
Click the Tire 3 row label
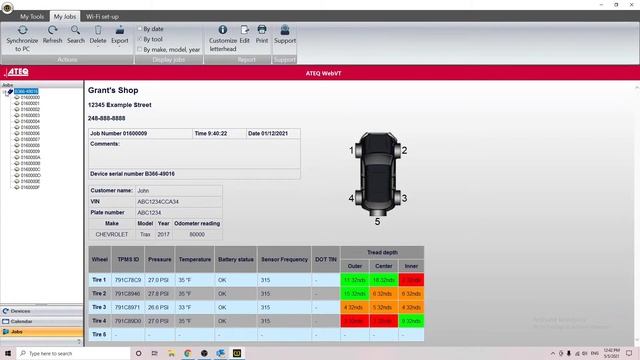click(x=100, y=307)
